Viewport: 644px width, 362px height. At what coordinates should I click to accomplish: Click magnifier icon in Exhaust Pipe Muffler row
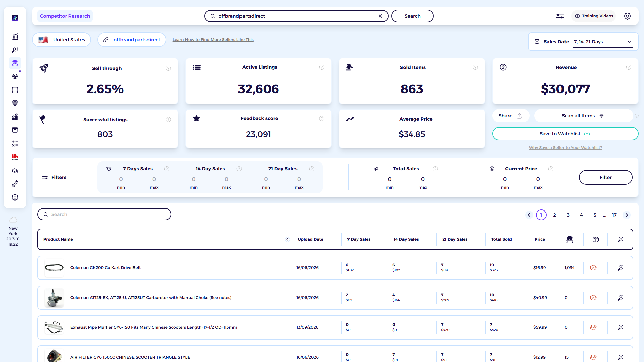[x=620, y=327]
